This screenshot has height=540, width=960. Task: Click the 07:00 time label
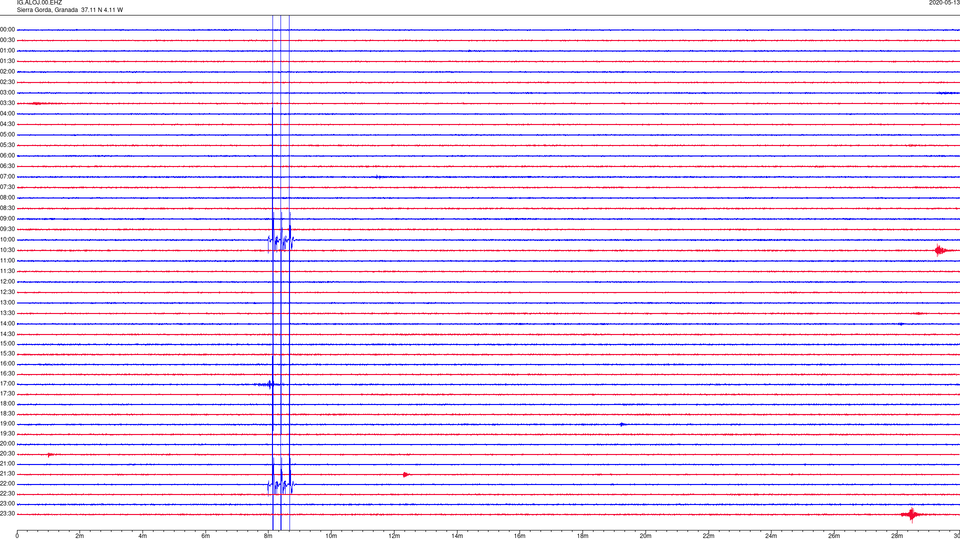pos(7,177)
